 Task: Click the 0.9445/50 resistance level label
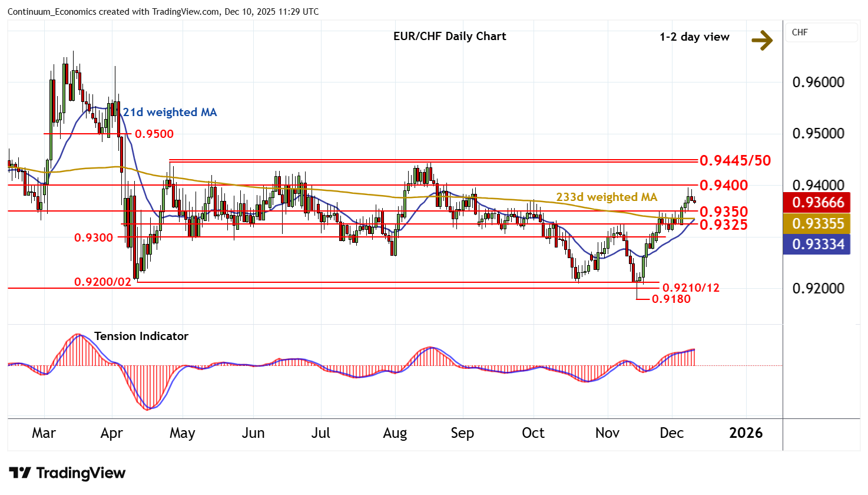735,160
